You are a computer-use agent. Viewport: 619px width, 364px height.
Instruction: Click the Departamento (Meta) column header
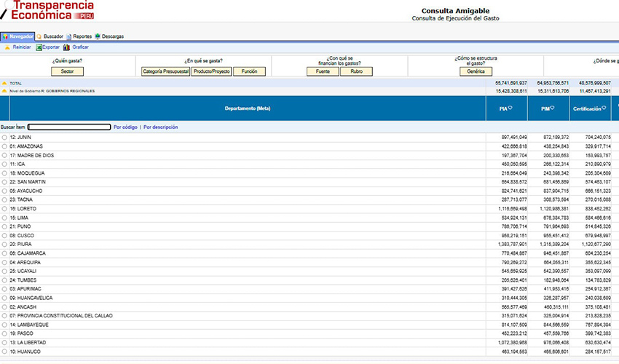248,108
